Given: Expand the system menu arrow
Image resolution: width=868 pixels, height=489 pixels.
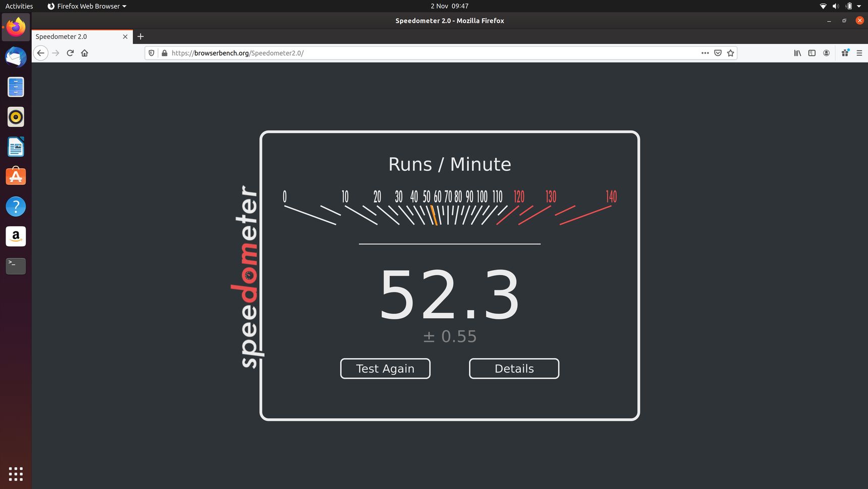Looking at the screenshot, I should point(859,6).
